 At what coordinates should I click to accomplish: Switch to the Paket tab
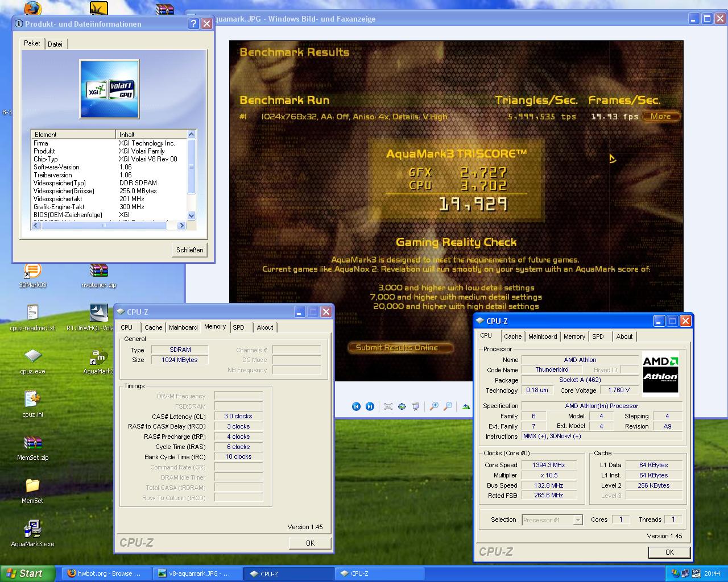click(32, 43)
